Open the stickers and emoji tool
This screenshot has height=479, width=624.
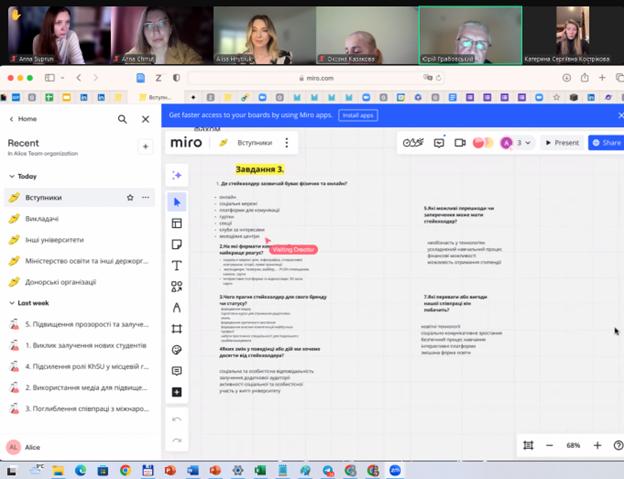tap(177, 350)
